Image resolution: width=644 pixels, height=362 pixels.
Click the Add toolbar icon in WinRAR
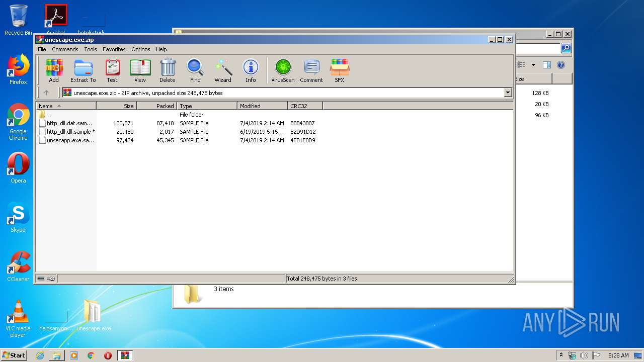(x=54, y=70)
